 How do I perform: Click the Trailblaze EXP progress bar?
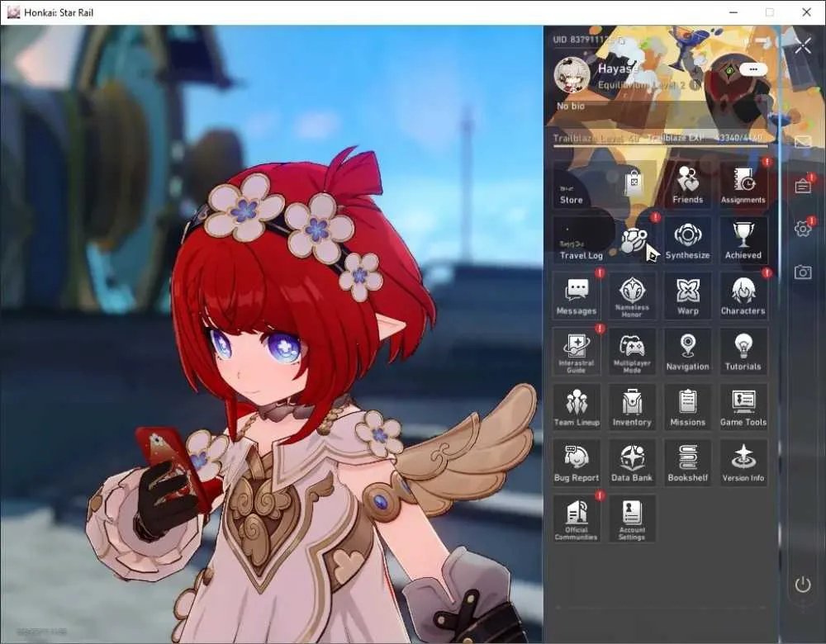[660, 145]
